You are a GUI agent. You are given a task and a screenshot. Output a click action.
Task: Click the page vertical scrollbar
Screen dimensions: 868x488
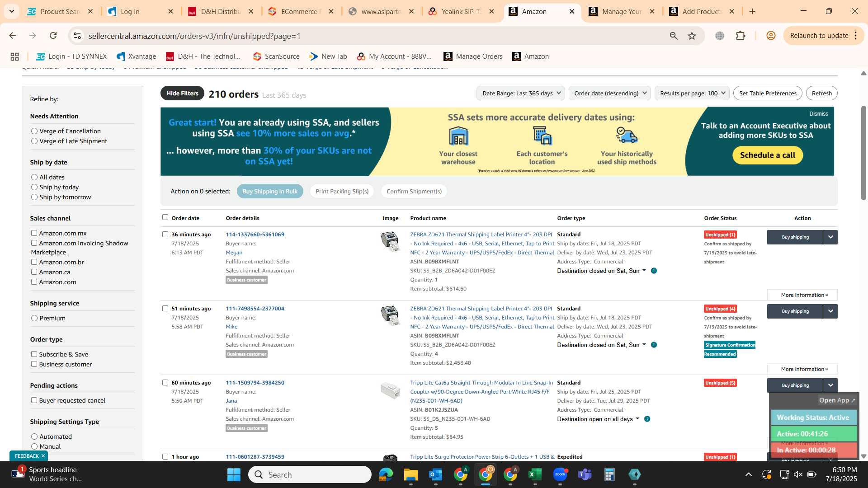point(863,153)
